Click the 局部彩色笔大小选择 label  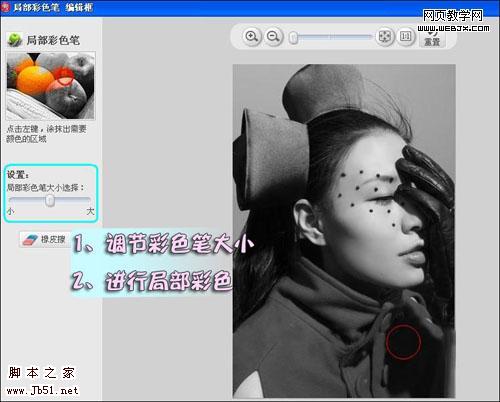pos(46,188)
